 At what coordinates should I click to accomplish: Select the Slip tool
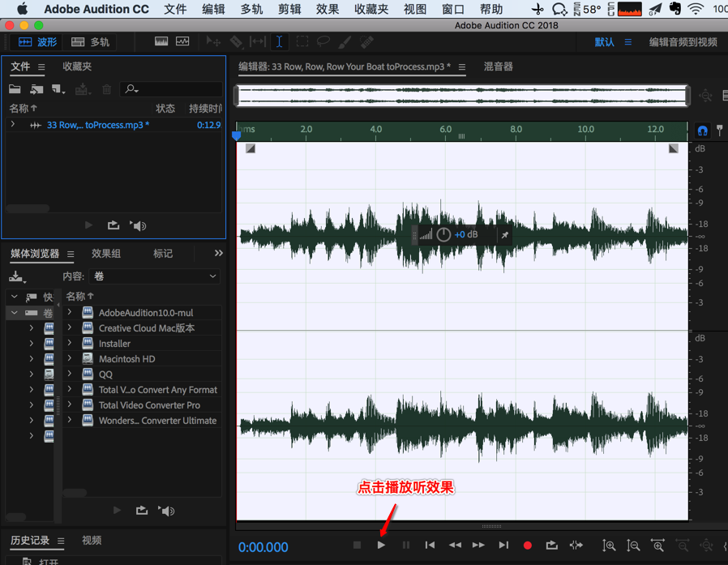258,42
